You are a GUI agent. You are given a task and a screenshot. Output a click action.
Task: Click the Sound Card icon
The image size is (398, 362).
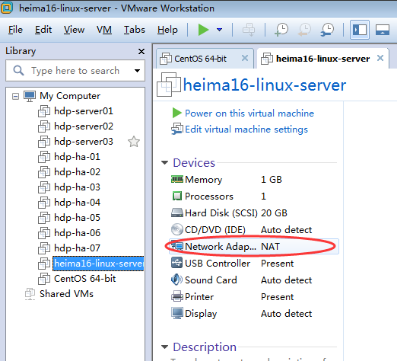tap(177, 280)
